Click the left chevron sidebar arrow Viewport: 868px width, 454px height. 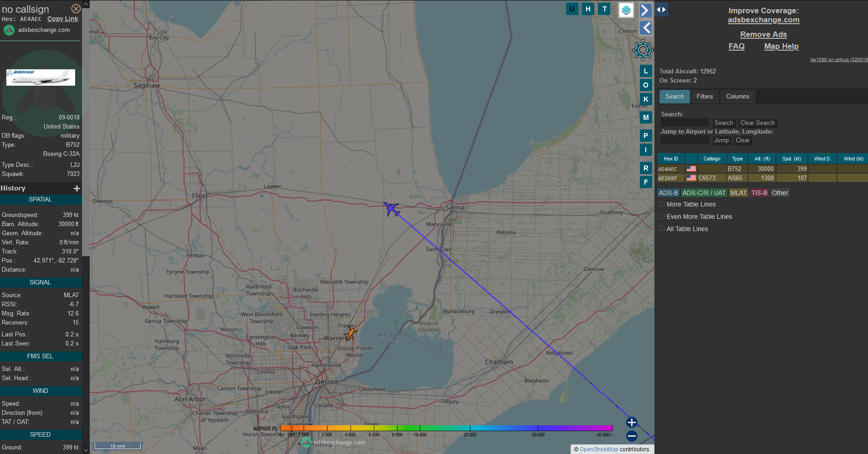(646, 28)
